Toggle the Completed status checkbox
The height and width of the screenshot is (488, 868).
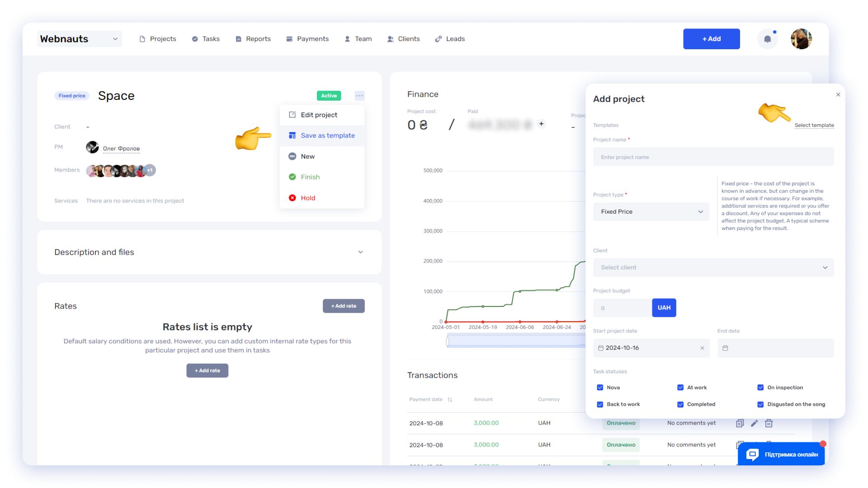coord(680,404)
